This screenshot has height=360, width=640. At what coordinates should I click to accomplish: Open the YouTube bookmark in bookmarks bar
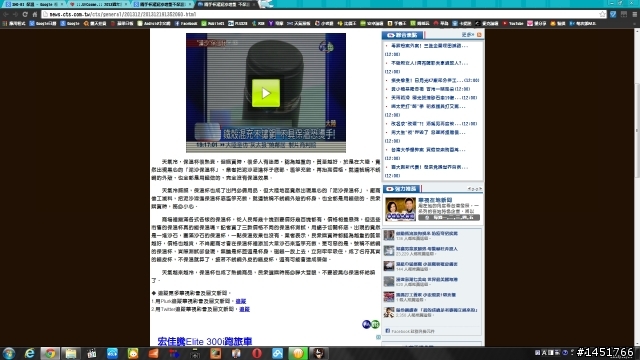[513, 24]
